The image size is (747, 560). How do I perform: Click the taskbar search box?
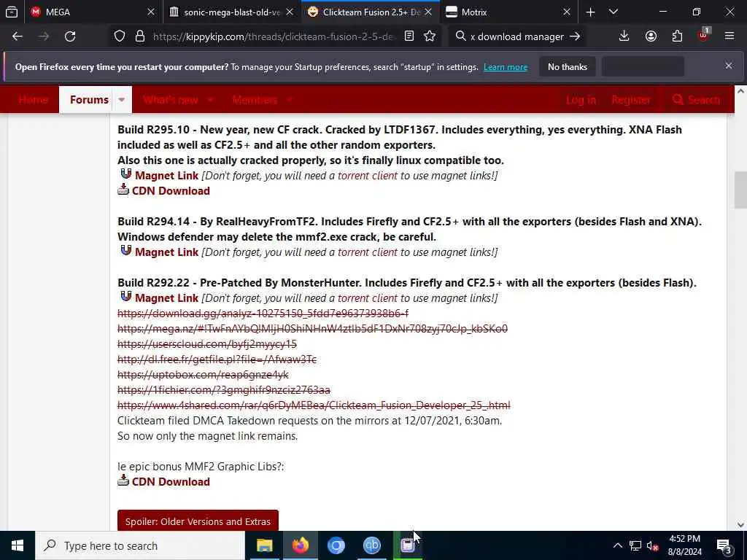140,545
